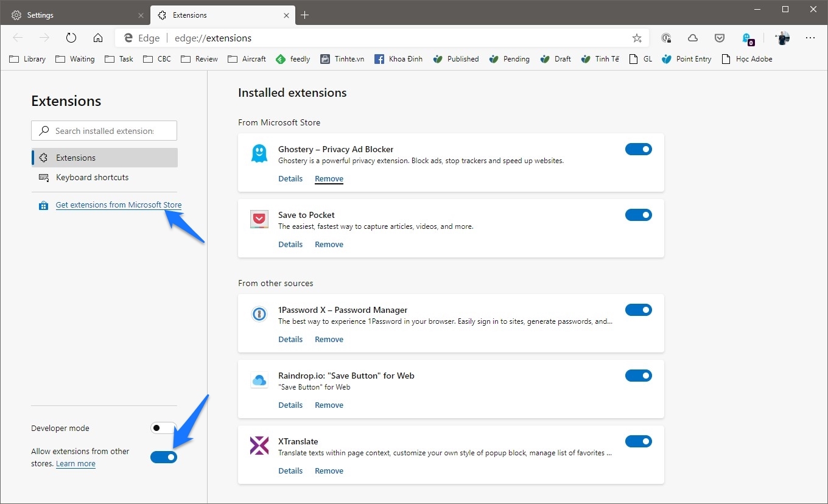Open Details for Ghostery
Viewport: 828px width, 504px height.
[290, 179]
